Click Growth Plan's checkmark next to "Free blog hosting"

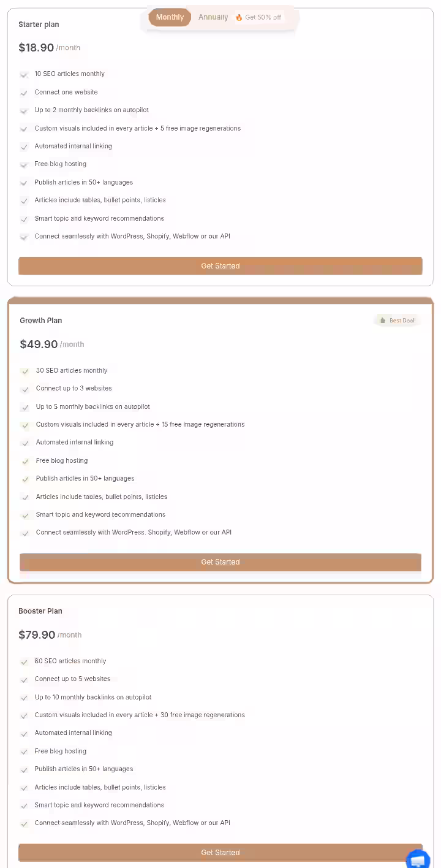[25, 461]
